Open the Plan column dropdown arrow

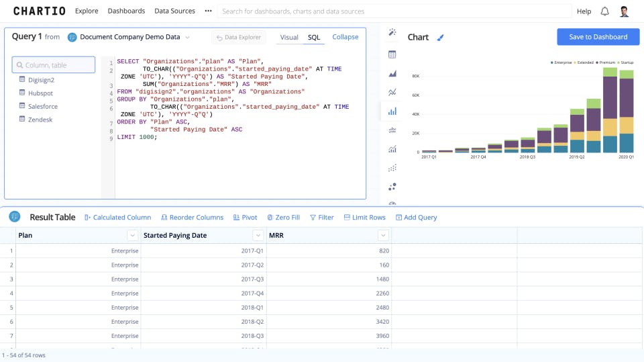pyautogui.click(x=132, y=235)
